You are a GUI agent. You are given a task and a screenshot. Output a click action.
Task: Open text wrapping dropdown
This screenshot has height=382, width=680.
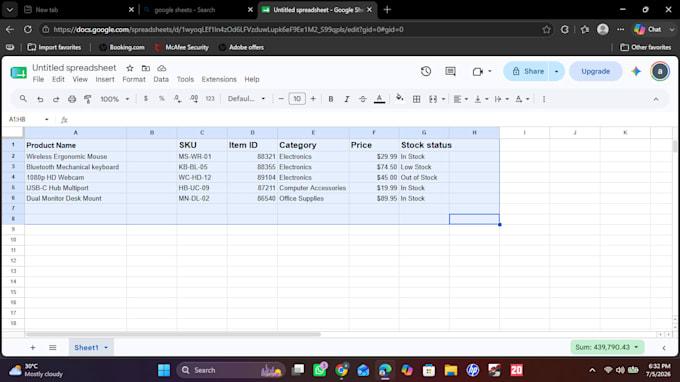coord(501,99)
